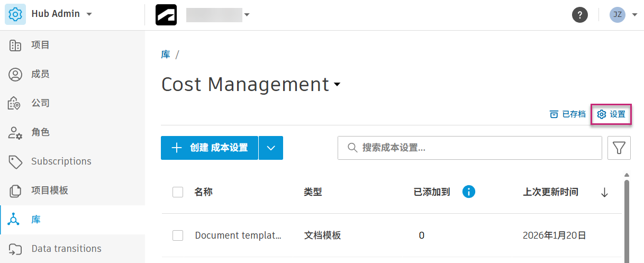Click the 项目模板 copy icon
Screen dimensions: 644x263
(x=16, y=191)
